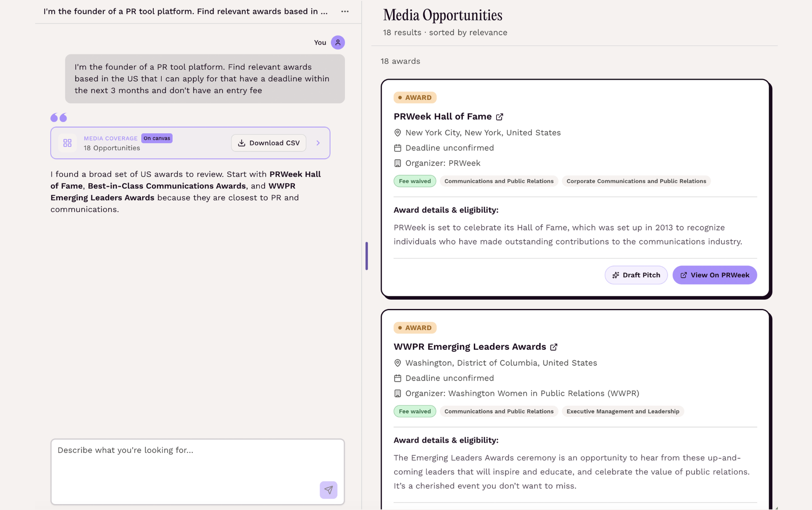The width and height of the screenshot is (812, 510).
Task: Click the 18 Opportunities label
Action: pyautogui.click(x=112, y=148)
